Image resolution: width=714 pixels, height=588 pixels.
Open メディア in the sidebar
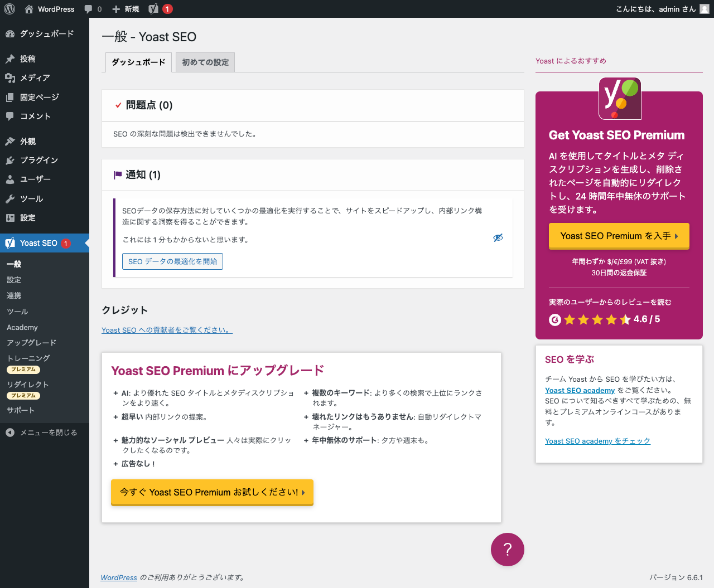pyautogui.click(x=45, y=78)
